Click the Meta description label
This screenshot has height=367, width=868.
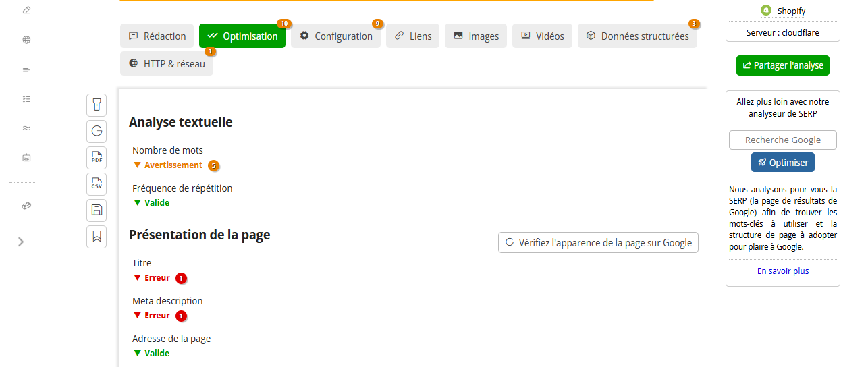tap(167, 301)
